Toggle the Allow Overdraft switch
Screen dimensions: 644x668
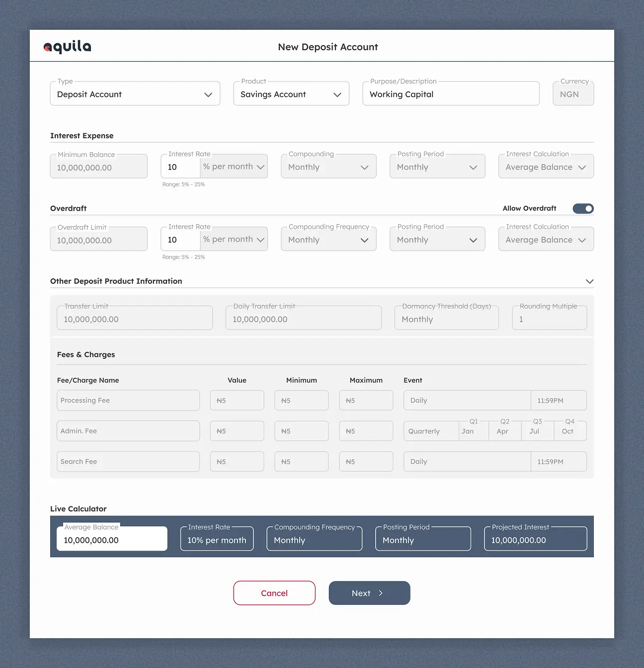tap(583, 209)
